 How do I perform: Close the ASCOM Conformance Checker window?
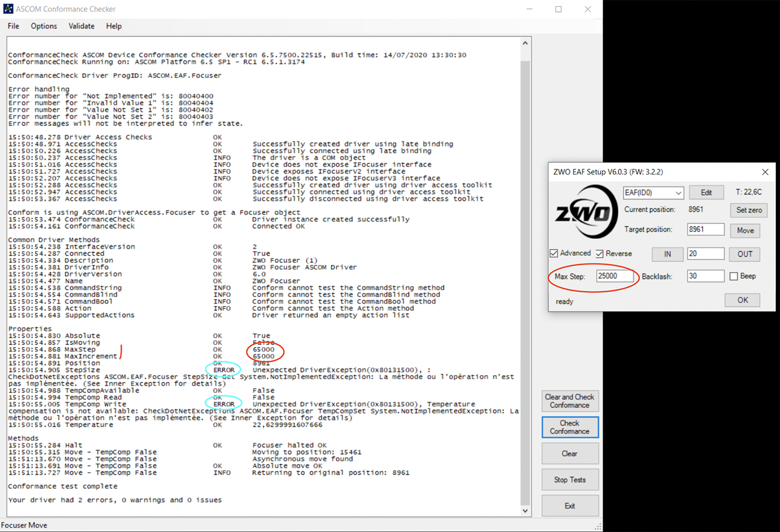[x=588, y=9]
